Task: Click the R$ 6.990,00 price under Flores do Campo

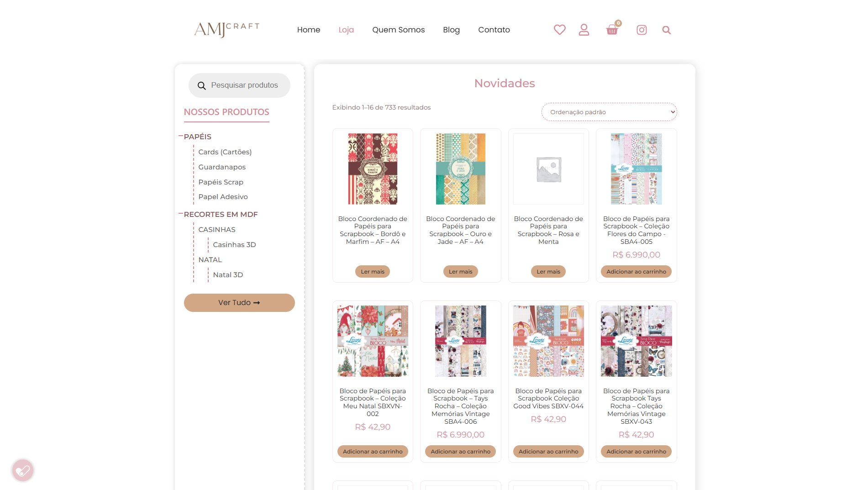Action: click(637, 255)
